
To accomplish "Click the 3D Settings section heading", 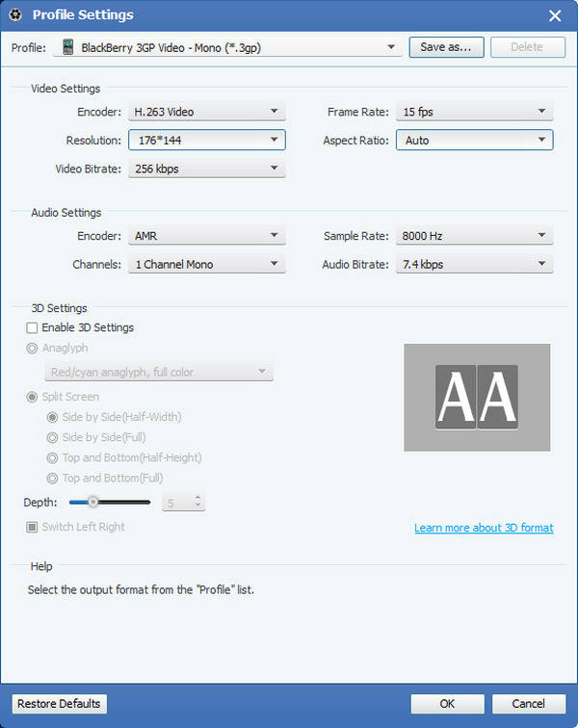I will tap(59, 308).
